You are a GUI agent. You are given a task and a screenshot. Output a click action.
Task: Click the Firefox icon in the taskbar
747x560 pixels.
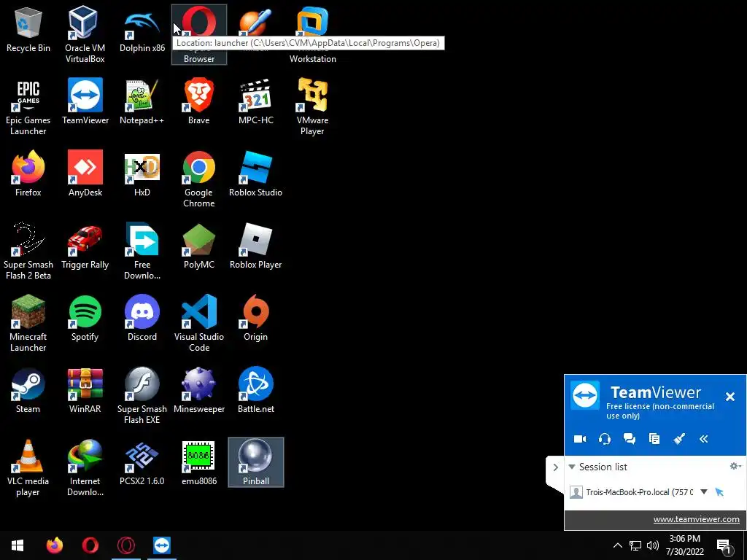click(x=55, y=545)
